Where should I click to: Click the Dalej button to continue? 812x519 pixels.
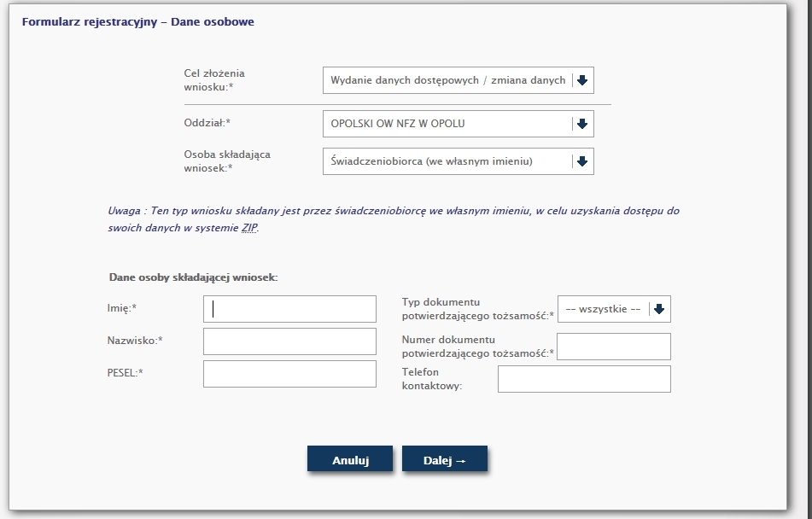point(444,459)
